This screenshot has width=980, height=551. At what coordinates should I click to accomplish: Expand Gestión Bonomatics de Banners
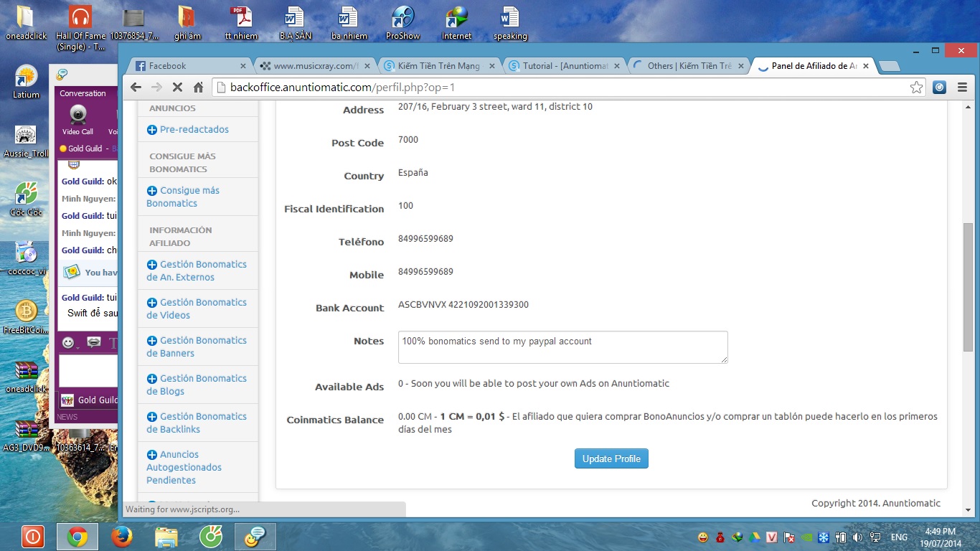pyautogui.click(x=197, y=347)
